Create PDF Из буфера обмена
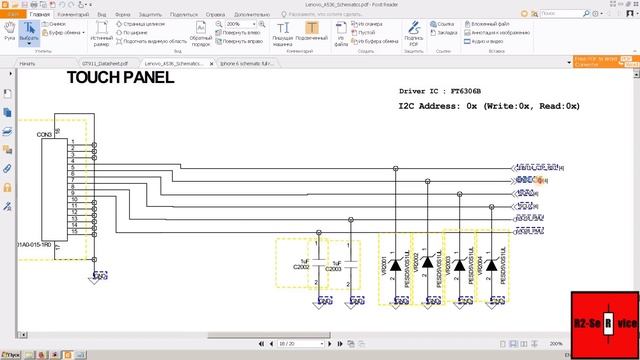Screen dimensions: 640x360 (x=375, y=41)
